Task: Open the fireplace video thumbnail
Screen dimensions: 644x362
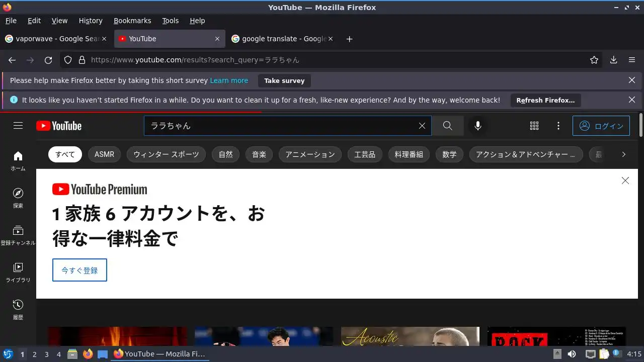Action: click(117, 336)
